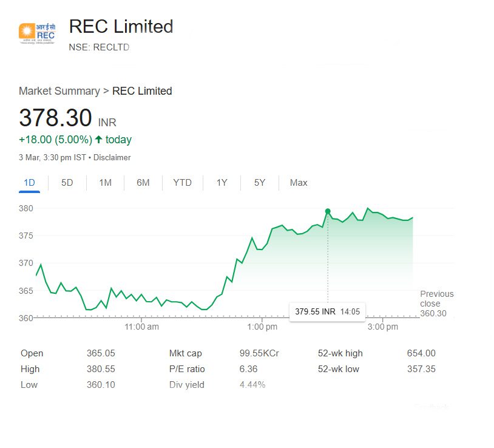This screenshot has width=494, height=448.
Task: Click the Mkt cap label
Action: coord(185,353)
